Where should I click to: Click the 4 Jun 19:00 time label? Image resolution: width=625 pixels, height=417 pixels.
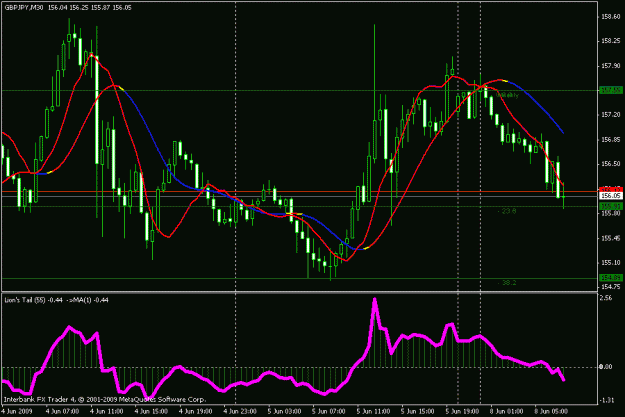point(195,411)
